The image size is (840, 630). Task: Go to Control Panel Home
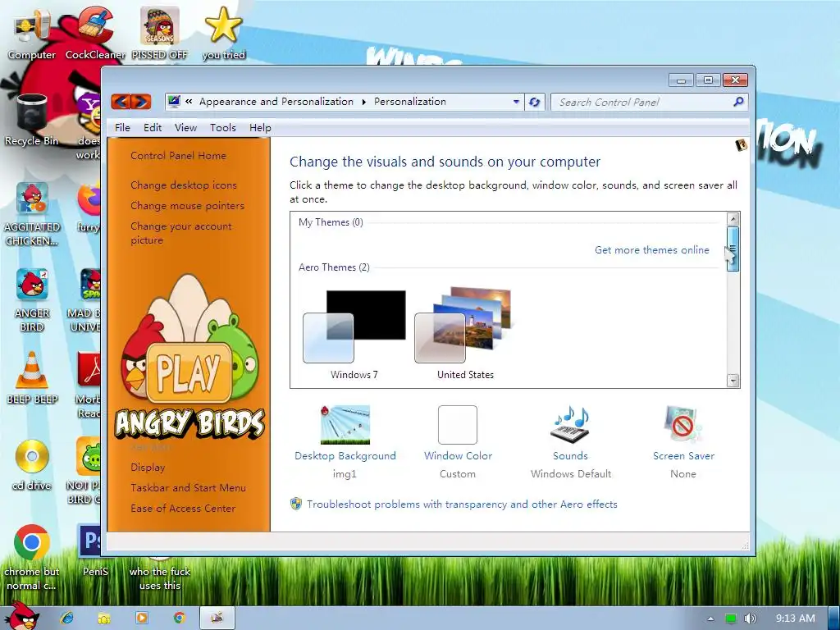(178, 155)
